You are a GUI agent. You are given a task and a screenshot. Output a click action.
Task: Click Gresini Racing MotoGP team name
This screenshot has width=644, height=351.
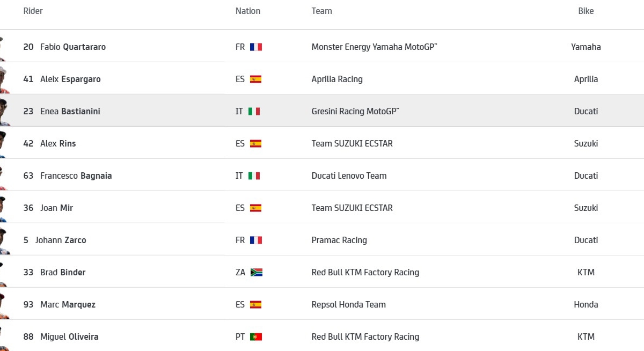click(x=355, y=112)
